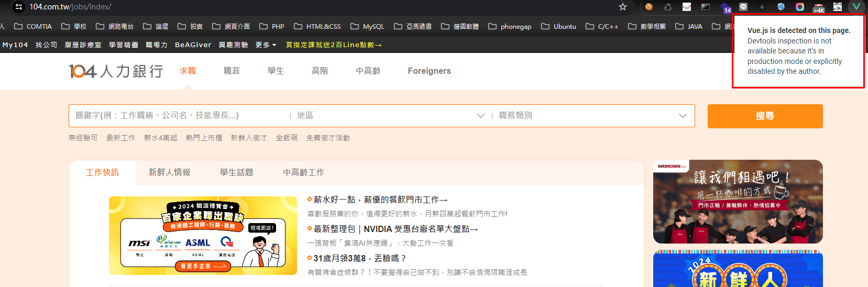Open the PHP bookmark folder
The height and width of the screenshot is (287, 868).
pos(272,26)
